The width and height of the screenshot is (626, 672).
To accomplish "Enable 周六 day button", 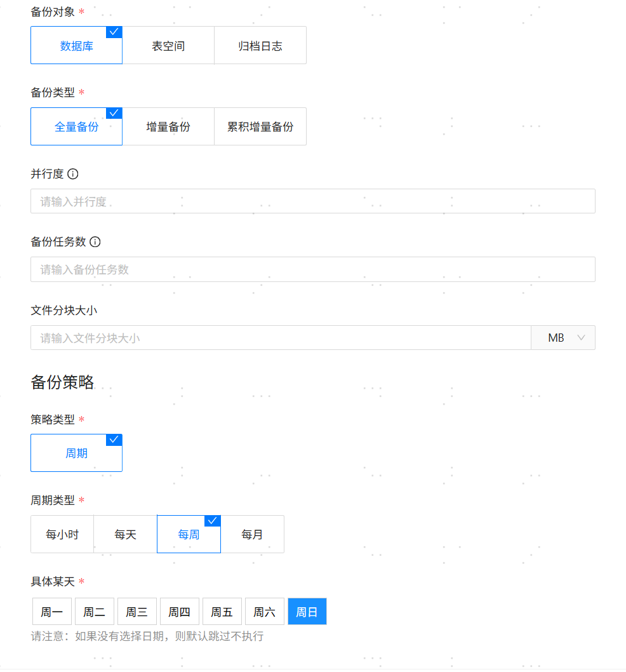I will (x=265, y=612).
